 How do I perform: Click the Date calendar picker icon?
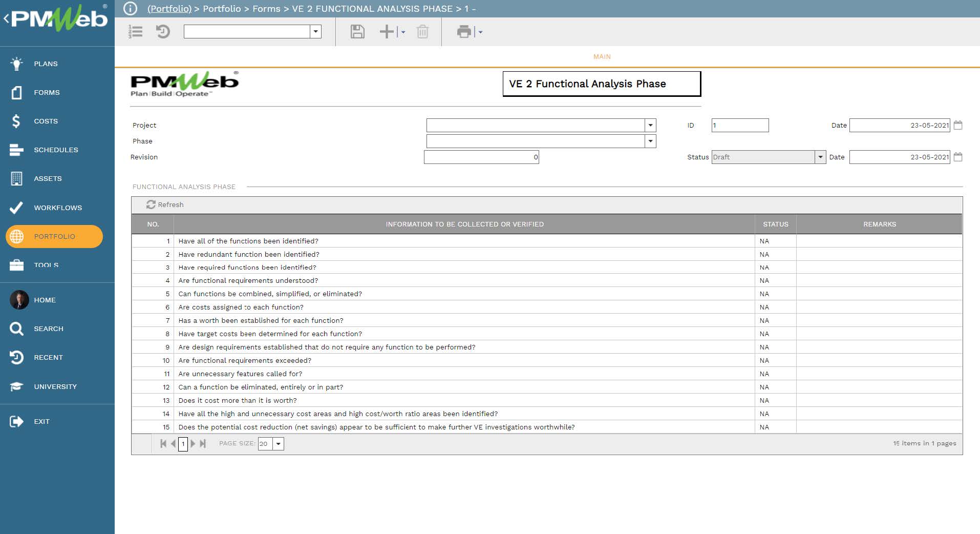pos(958,125)
